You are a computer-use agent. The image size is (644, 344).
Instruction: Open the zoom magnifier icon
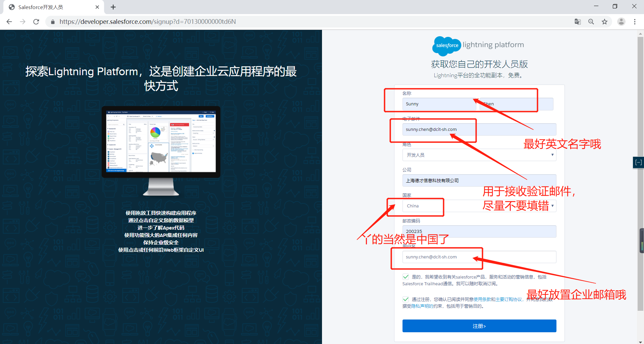[x=591, y=21]
